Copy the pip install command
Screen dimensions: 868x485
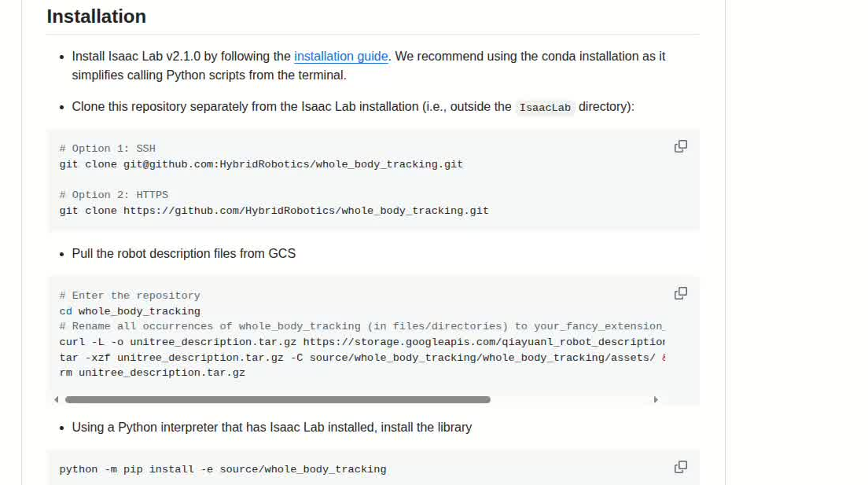click(x=681, y=467)
